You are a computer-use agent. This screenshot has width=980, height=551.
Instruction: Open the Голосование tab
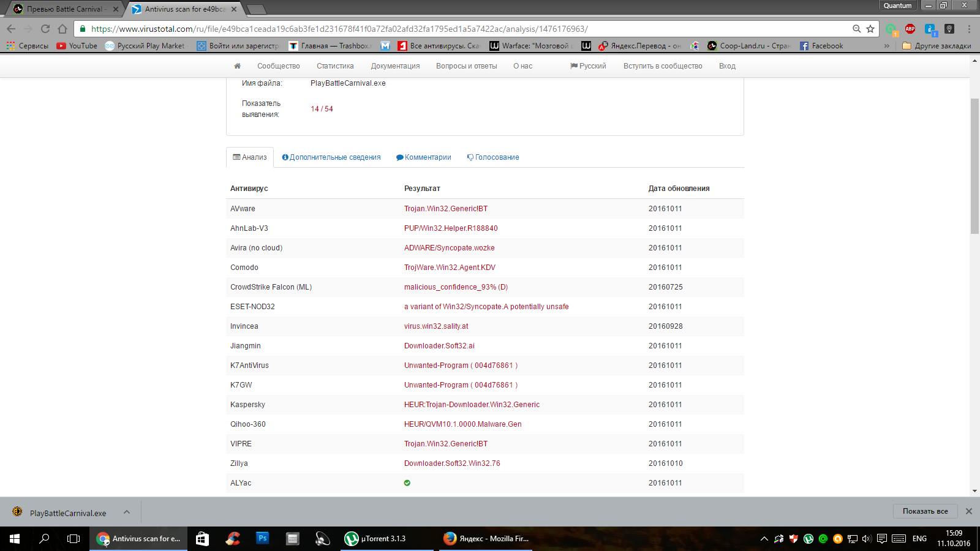click(x=493, y=157)
